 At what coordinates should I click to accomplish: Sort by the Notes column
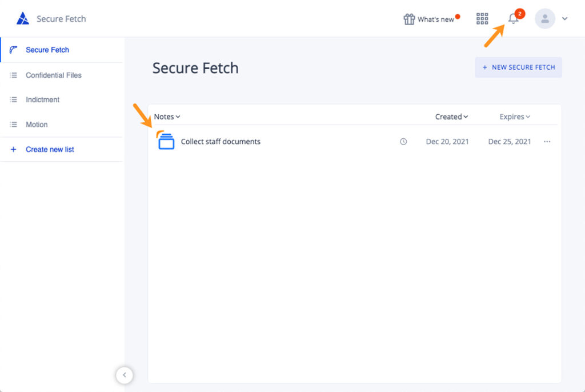pos(167,117)
